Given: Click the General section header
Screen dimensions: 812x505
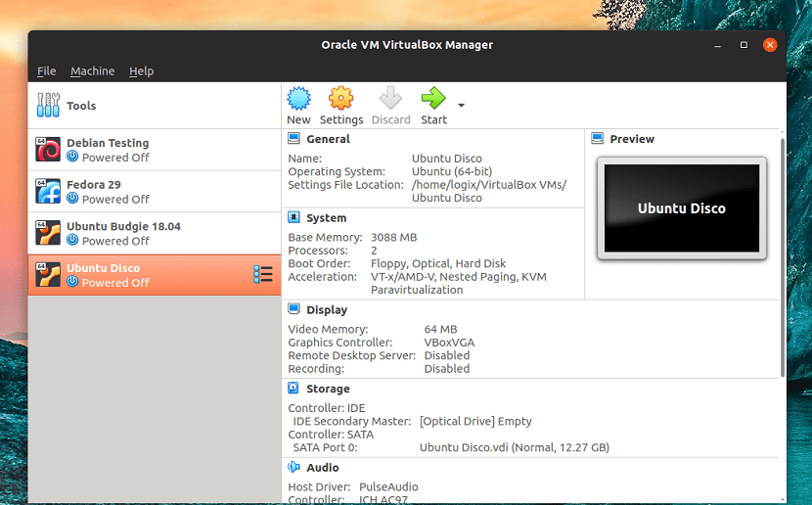Looking at the screenshot, I should [x=328, y=139].
